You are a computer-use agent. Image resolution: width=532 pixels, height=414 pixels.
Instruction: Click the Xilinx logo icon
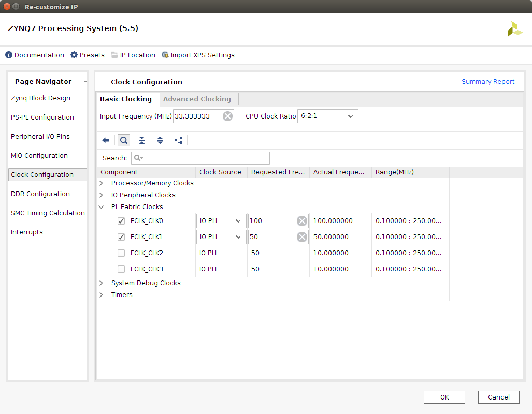[x=515, y=29]
